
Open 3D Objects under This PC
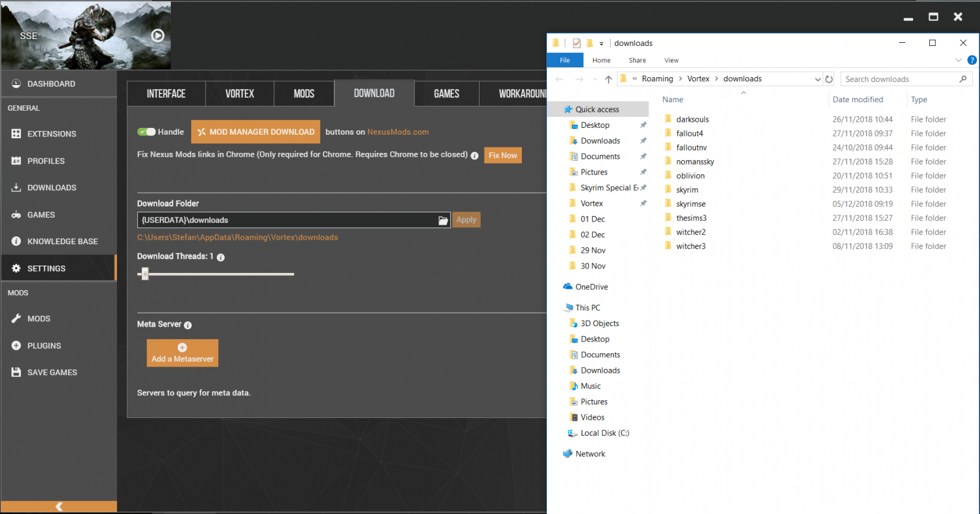point(600,324)
